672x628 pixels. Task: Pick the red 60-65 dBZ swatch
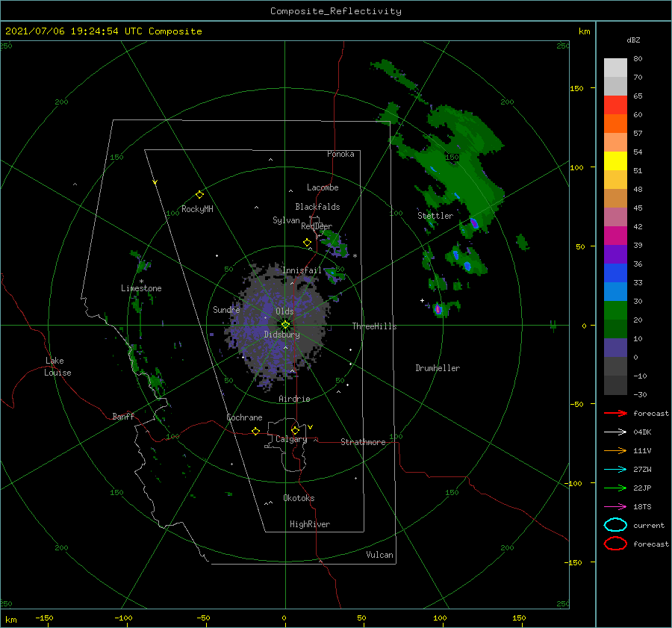tap(615, 105)
